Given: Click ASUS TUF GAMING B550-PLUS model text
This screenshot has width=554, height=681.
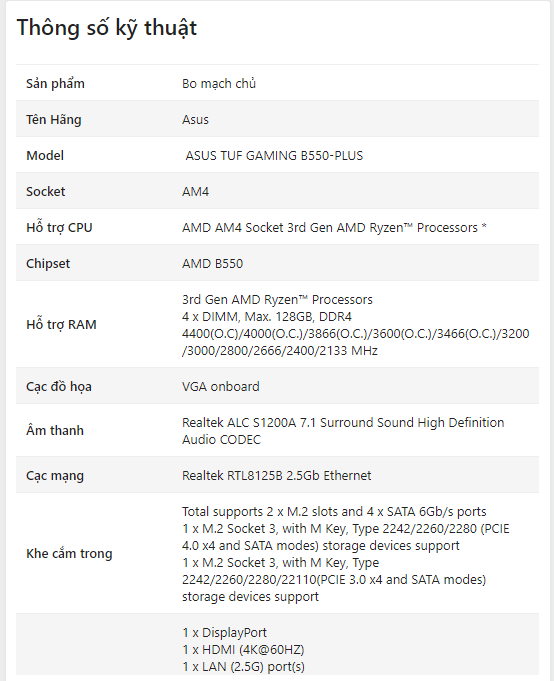Looking at the screenshot, I should (274, 155).
